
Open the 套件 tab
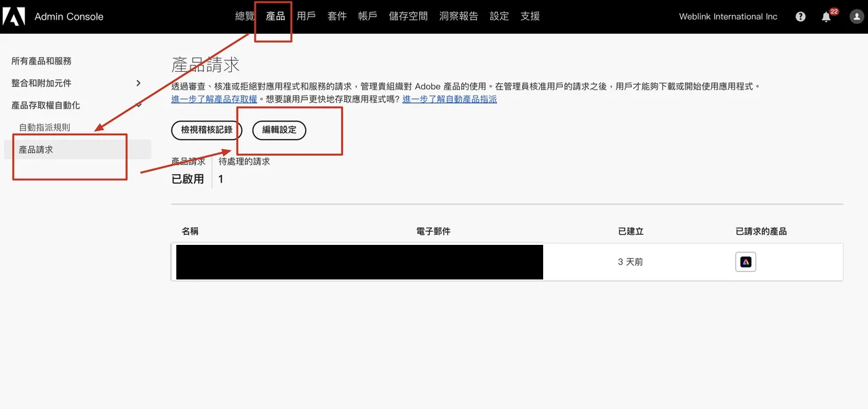[337, 16]
